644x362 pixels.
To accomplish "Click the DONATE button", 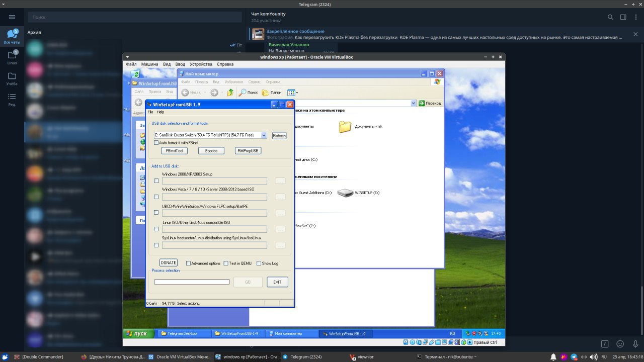I will tap(169, 263).
